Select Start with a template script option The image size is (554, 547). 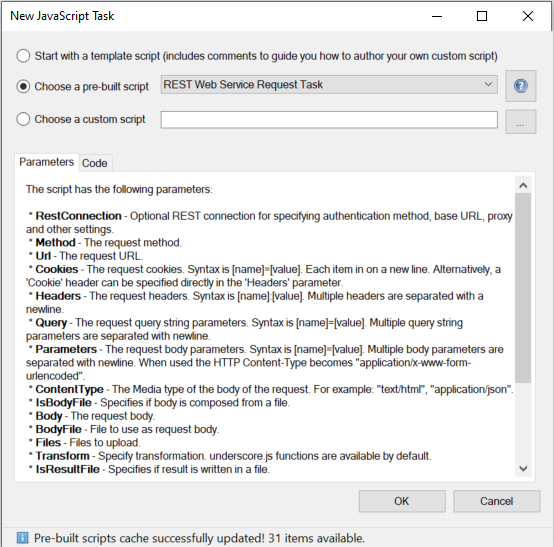pos(23,56)
